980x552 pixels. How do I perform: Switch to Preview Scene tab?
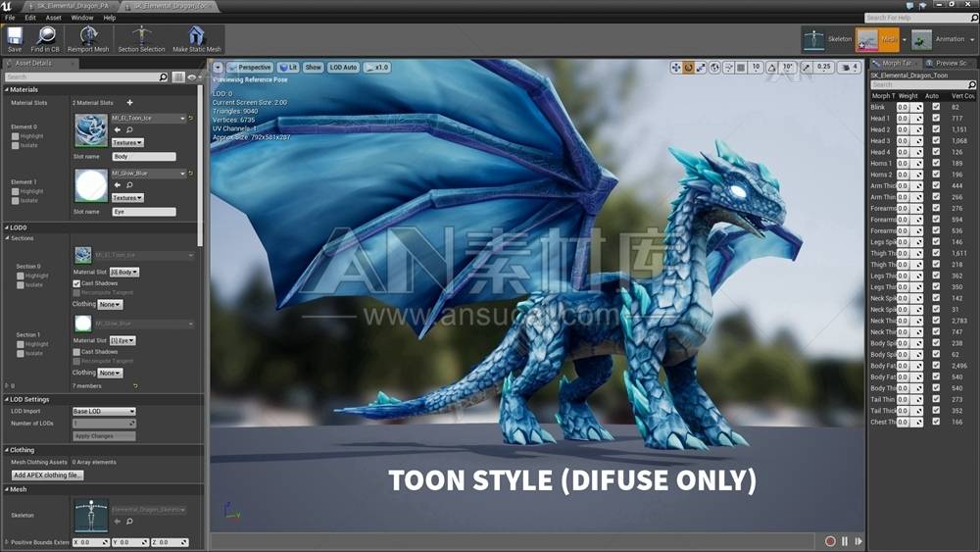(x=950, y=63)
